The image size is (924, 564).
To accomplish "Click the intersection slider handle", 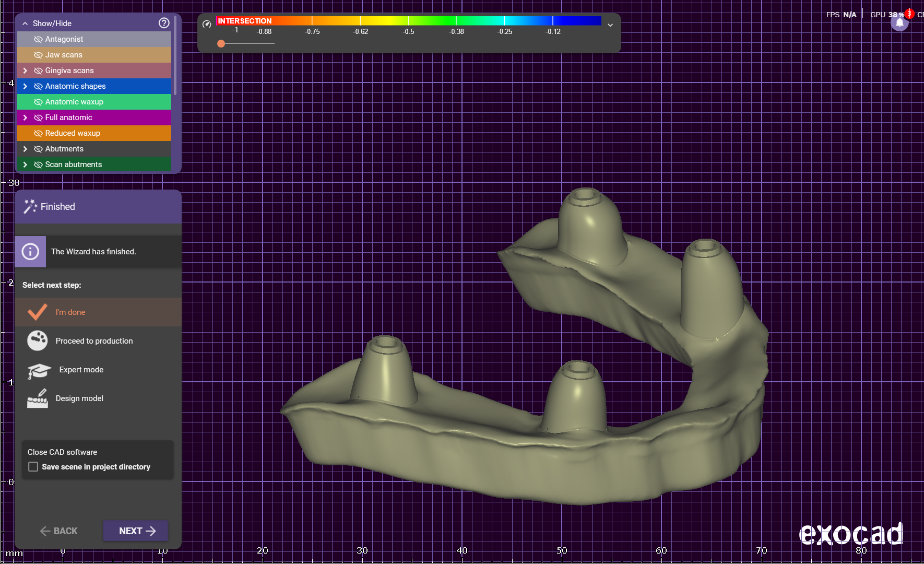I will [x=221, y=44].
